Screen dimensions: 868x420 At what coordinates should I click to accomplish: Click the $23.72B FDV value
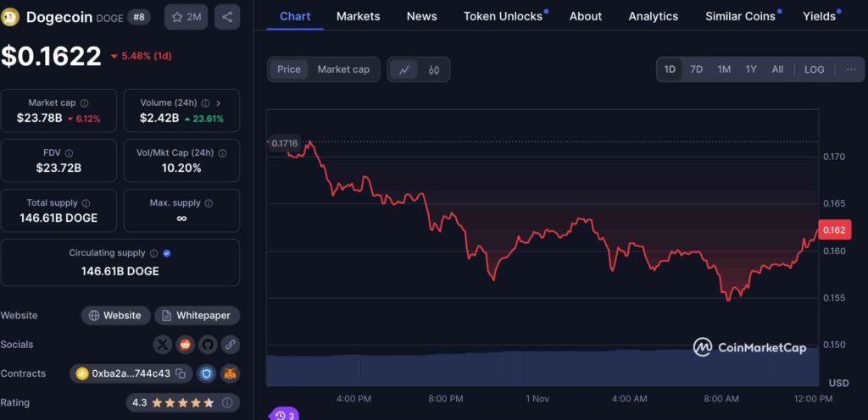[58, 168]
